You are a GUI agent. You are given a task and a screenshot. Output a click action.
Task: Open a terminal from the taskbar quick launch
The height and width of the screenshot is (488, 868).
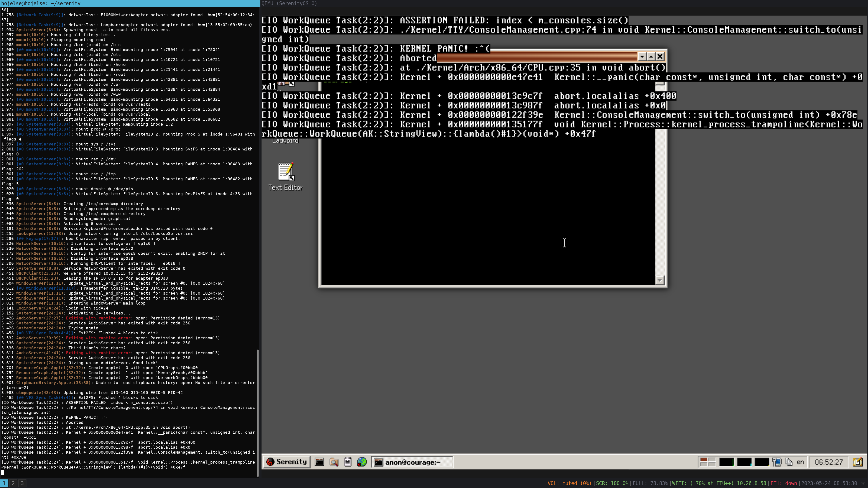(x=319, y=462)
